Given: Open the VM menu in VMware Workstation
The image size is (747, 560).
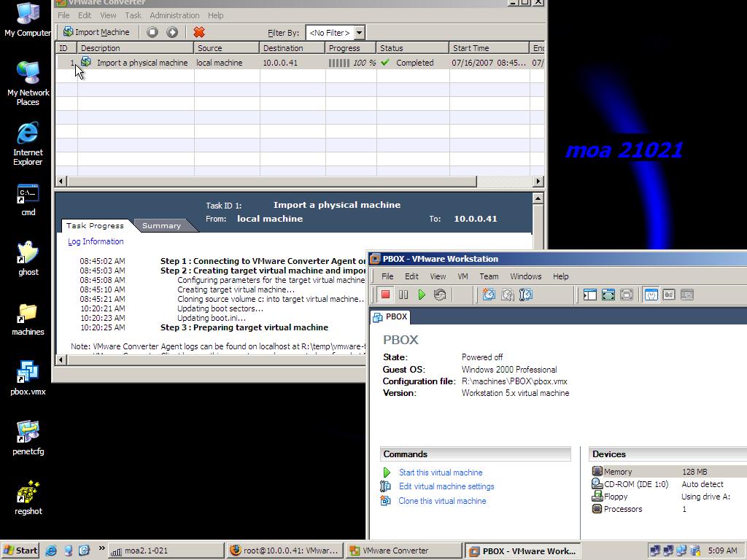Looking at the screenshot, I should [462, 276].
